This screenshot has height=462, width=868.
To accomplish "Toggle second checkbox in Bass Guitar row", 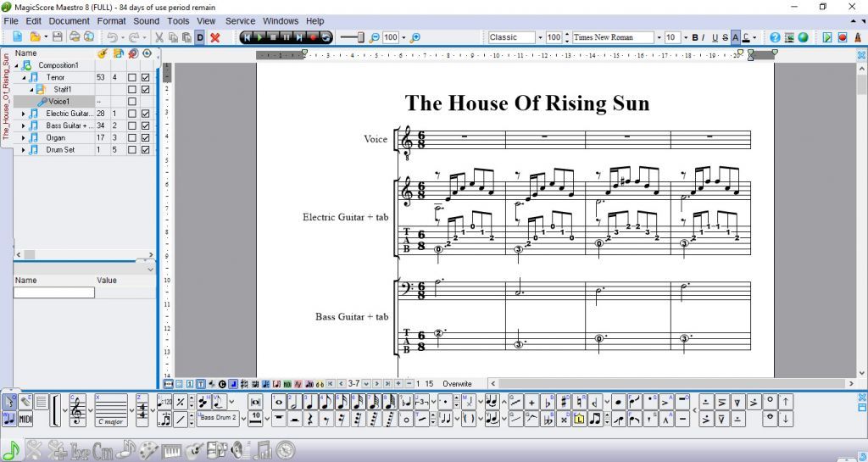I will pos(146,125).
